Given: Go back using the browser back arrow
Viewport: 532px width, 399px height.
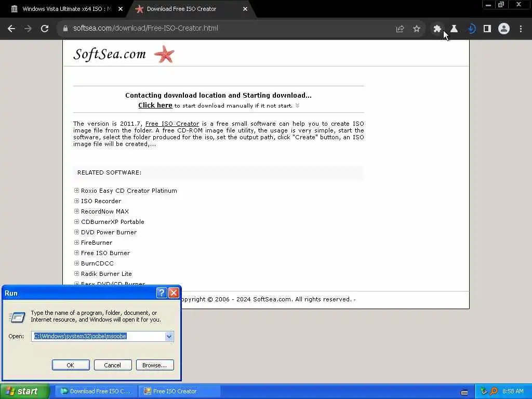Looking at the screenshot, I should coord(11,29).
